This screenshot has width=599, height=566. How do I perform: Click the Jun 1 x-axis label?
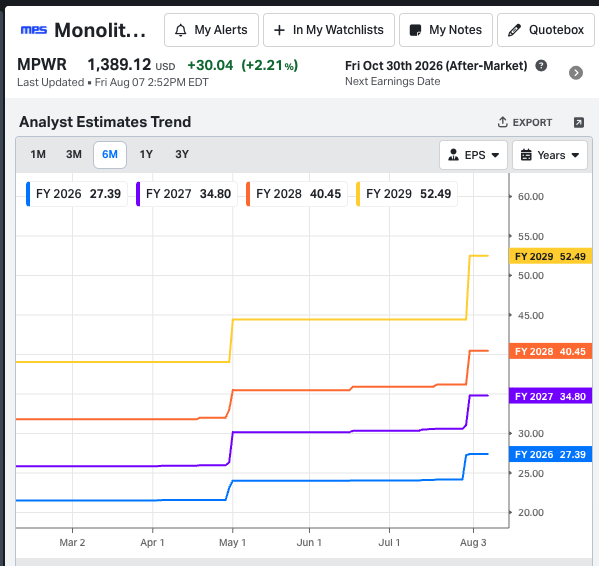pyautogui.click(x=309, y=542)
